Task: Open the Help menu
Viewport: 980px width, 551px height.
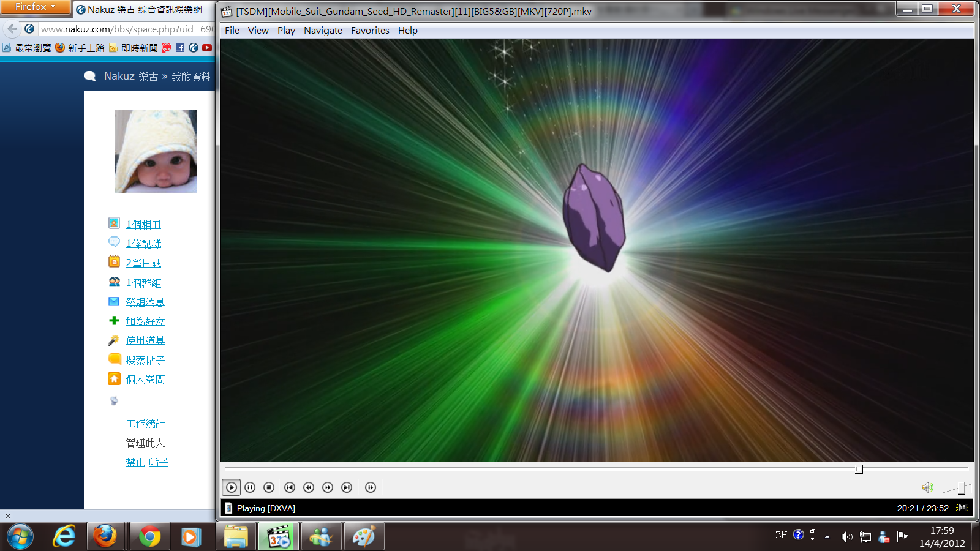Action: (x=407, y=31)
